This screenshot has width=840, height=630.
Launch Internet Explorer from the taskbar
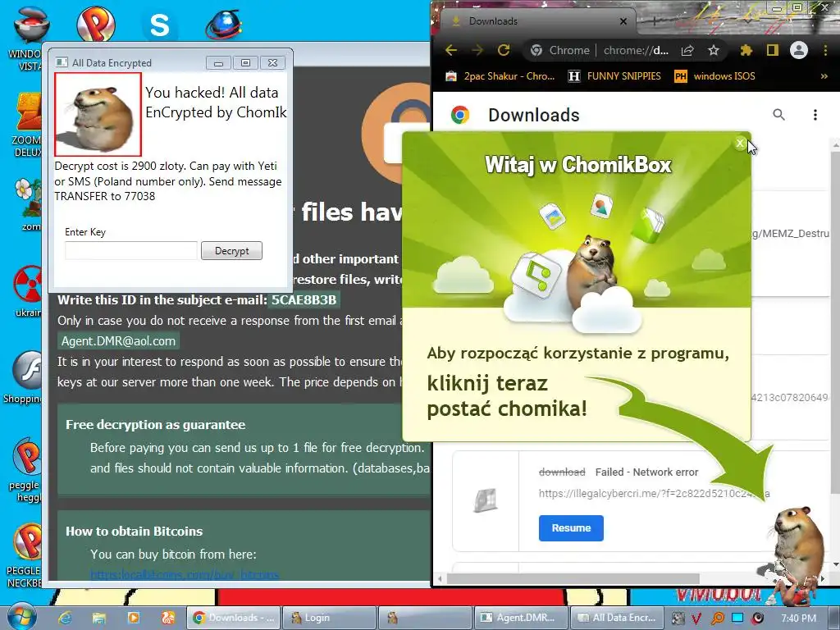coord(66,618)
